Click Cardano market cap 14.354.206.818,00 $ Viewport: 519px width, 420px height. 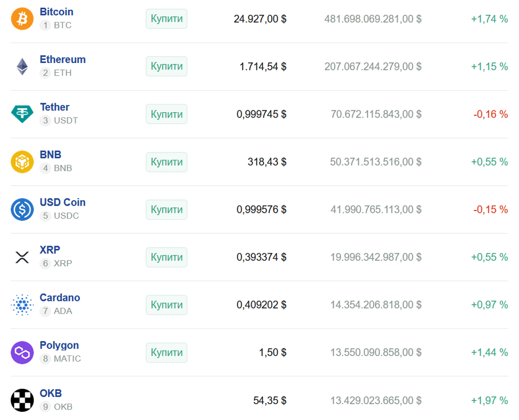tap(376, 305)
